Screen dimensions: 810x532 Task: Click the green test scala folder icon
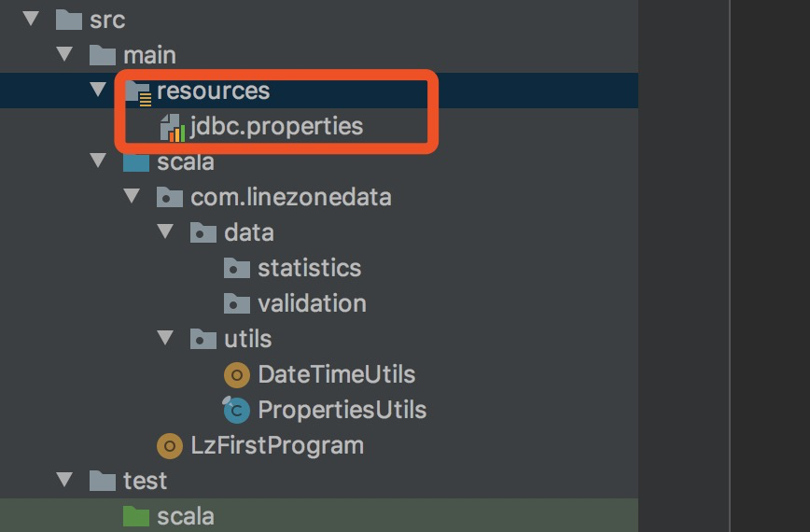pyautogui.click(x=136, y=515)
